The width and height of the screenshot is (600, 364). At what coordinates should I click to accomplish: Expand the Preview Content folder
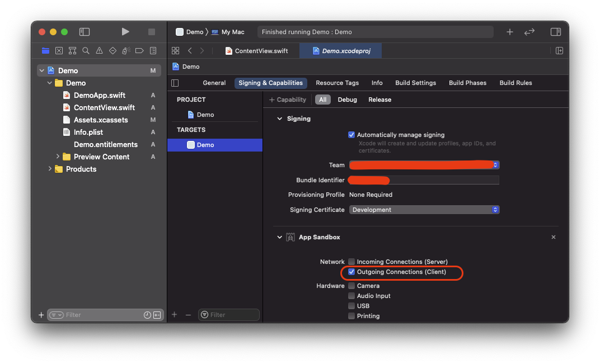pyautogui.click(x=58, y=157)
